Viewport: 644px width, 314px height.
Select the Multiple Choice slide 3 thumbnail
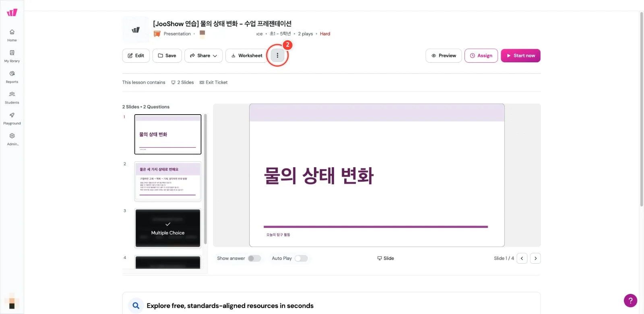click(x=168, y=228)
